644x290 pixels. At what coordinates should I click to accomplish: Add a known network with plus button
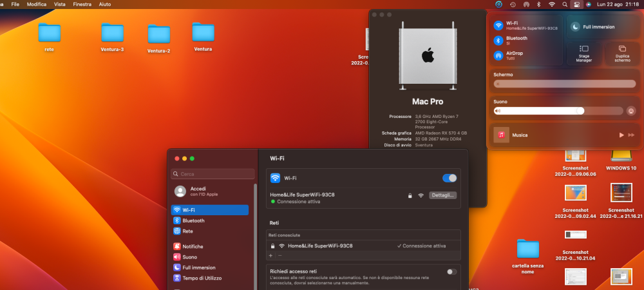pyautogui.click(x=270, y=255)
